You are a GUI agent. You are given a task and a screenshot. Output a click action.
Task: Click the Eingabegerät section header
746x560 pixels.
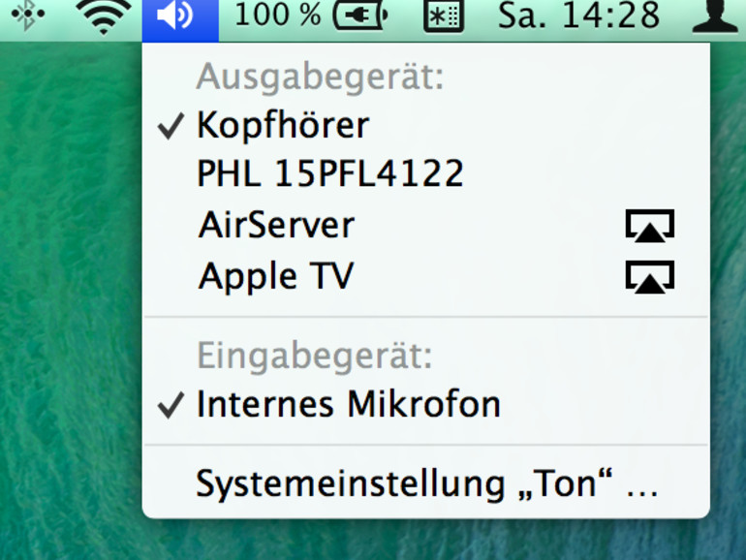coord(315,356)
